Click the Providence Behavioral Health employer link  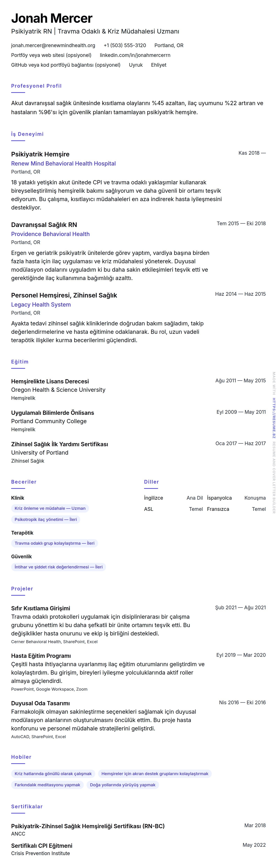click(x=50, y=234)
